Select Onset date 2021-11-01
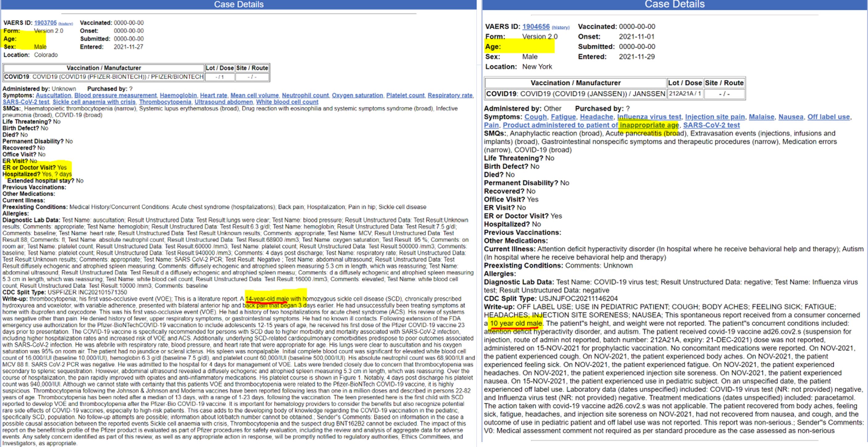The width and height of the screenshot is (868, 447). pyautogui.click(x=636, y=36)
